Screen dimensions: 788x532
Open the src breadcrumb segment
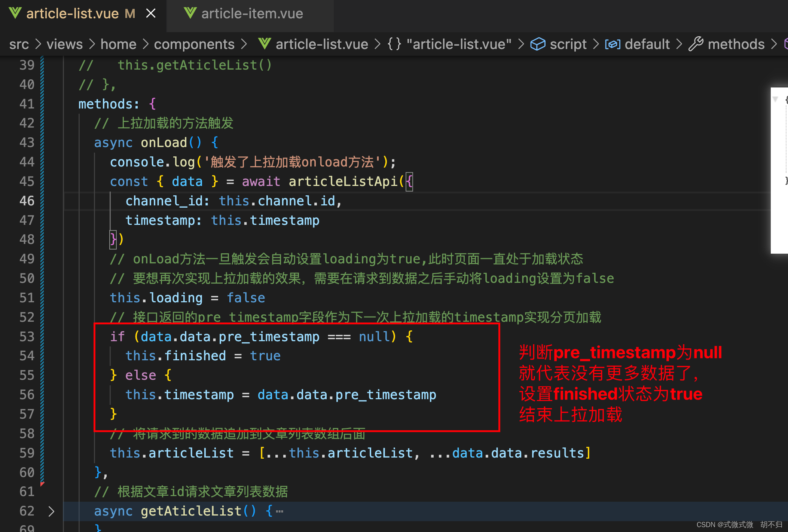[19, 44]
